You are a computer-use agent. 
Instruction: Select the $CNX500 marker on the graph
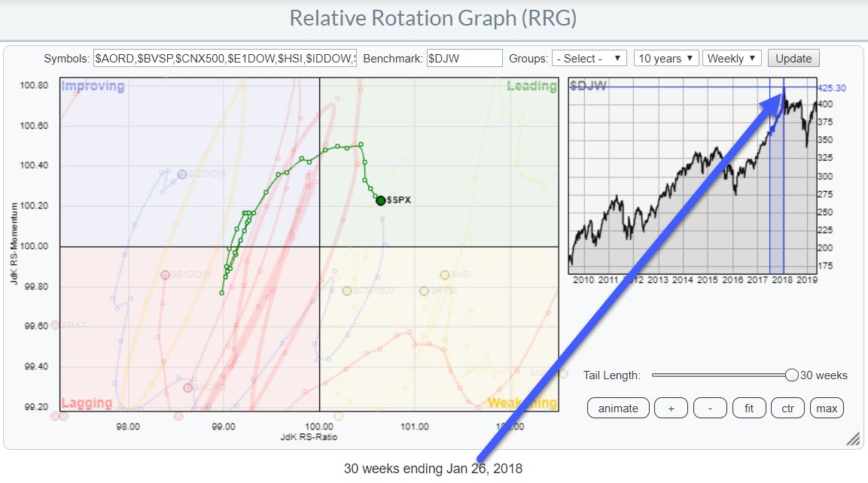347,291
